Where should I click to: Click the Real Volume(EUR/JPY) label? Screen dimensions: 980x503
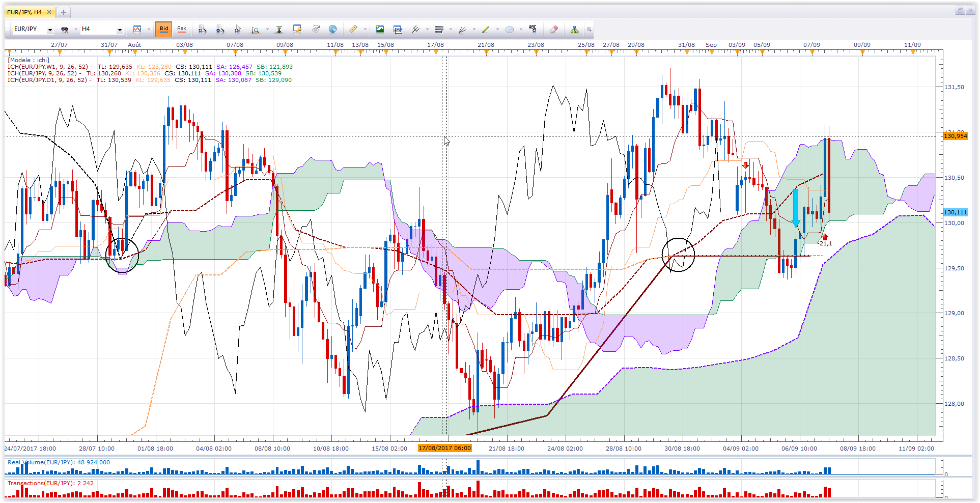point(41,462)
